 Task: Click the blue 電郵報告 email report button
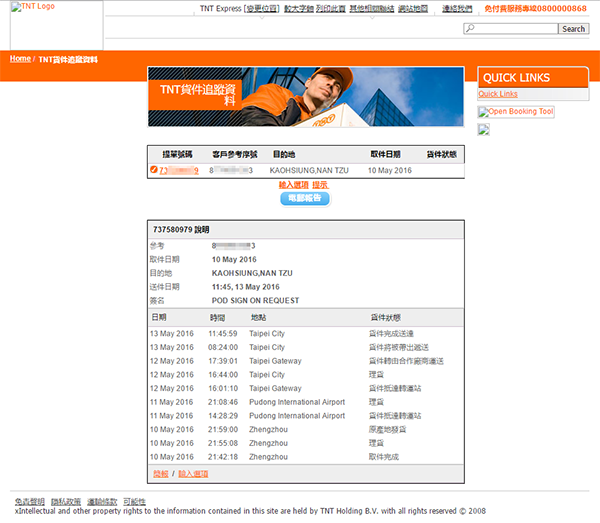pyautogui.click(x=305, y=198)
